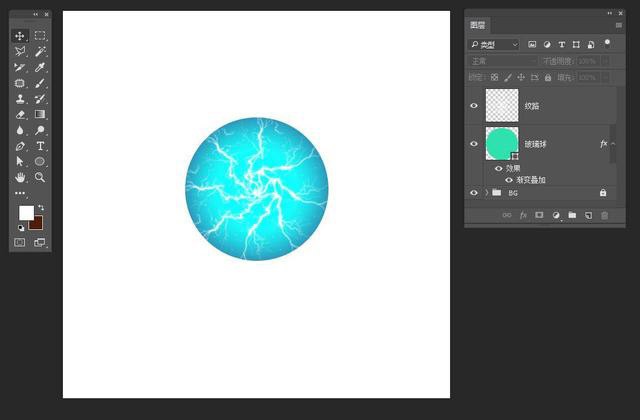Select the Move tool

(x=20, y=36)
